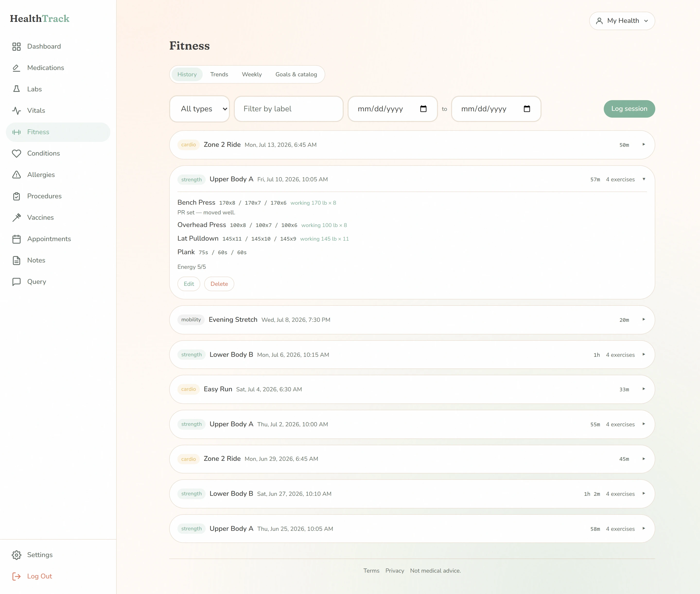Click the Overhead Press exercise name
Viewport: 700px width, 594px height.
pos(202,225)
